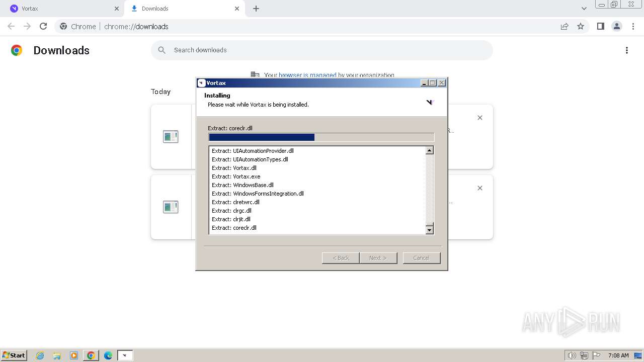Click the Chrome logo beside Downloads
Screen dimensions: 644x362
pos(17,50)
